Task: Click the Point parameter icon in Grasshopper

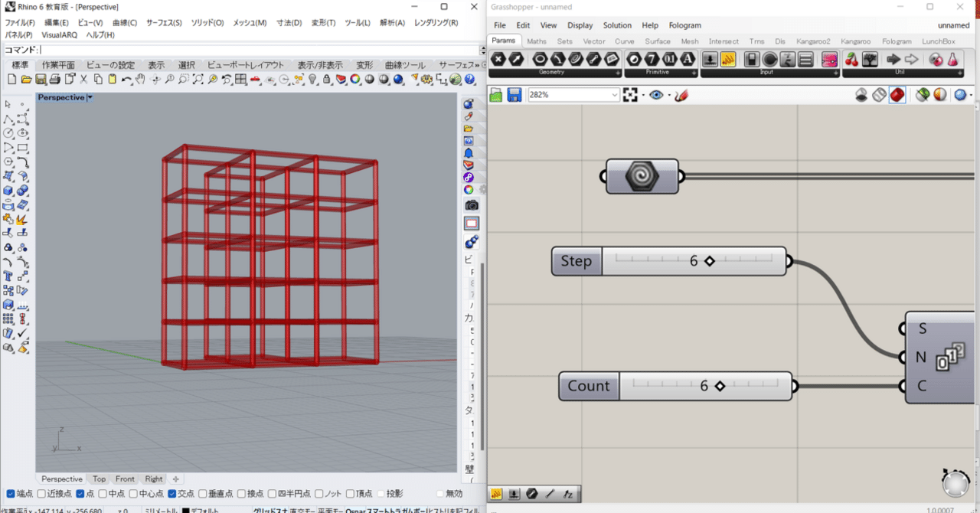Action: (498, 59)
